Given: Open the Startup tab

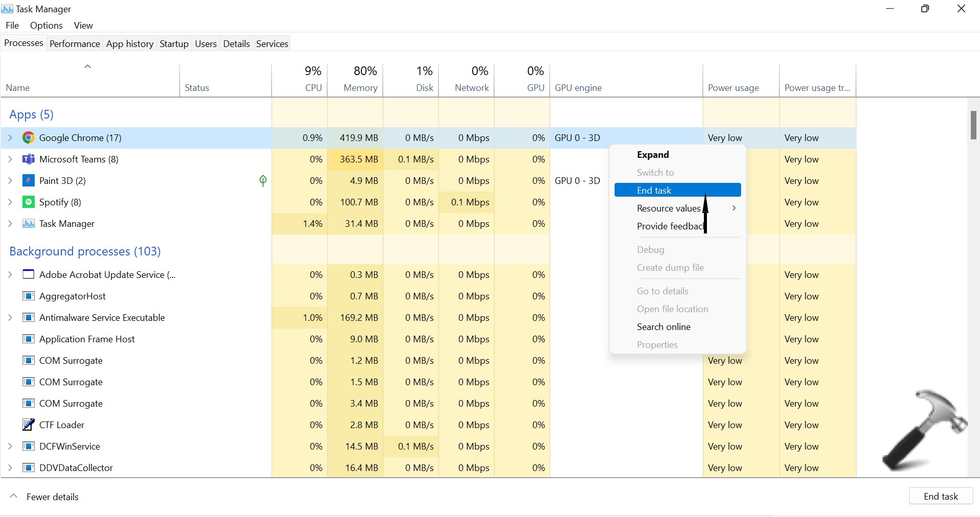Looking at the screenshot, I should pos(174,44).
